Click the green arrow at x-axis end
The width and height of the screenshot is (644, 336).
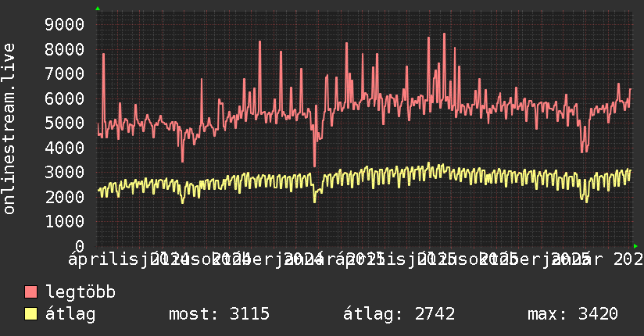coord(635,246)
